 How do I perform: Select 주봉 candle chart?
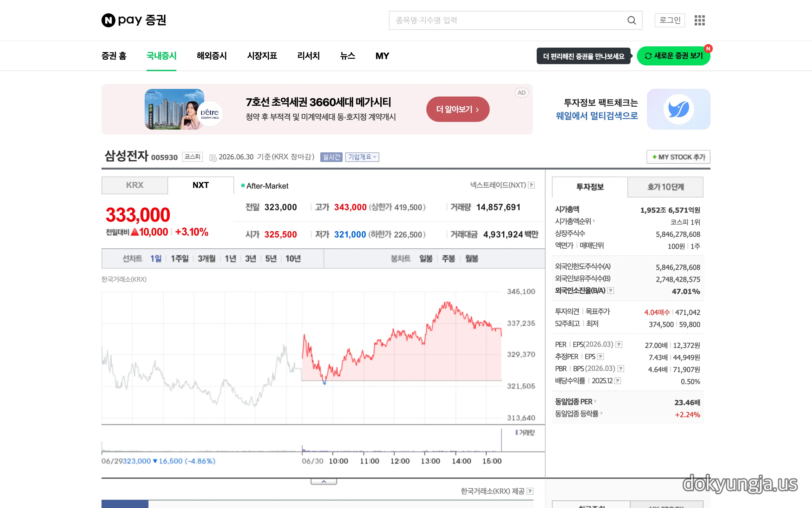pyautogui.click(x=449, y=259)
